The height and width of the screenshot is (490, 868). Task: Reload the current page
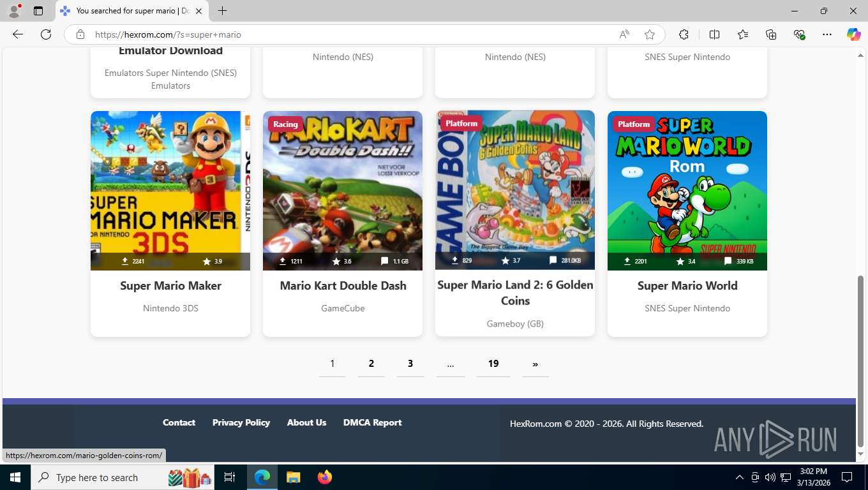tap(46, 34)
